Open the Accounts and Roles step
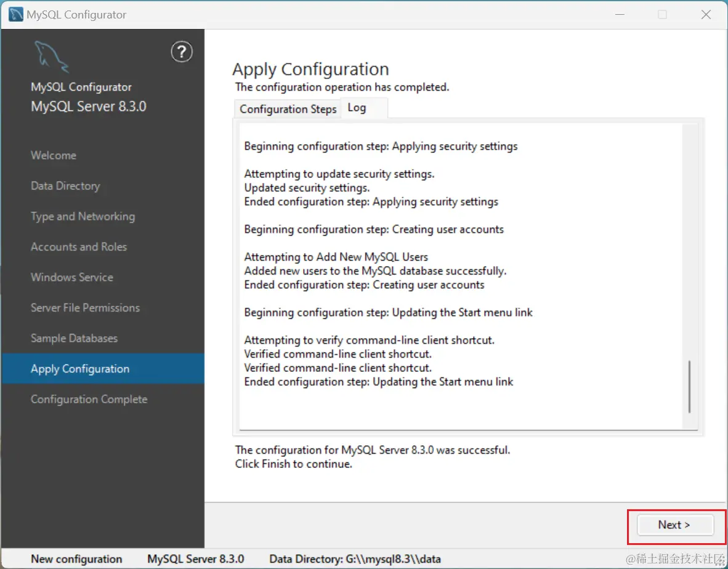 [x=79, y=247]
